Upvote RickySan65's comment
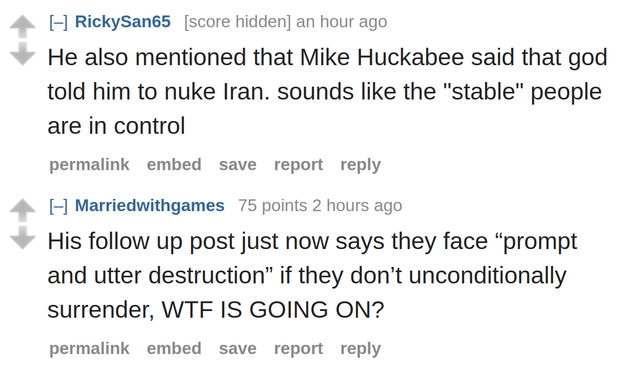Screen dimensions: 629x367 22,26
